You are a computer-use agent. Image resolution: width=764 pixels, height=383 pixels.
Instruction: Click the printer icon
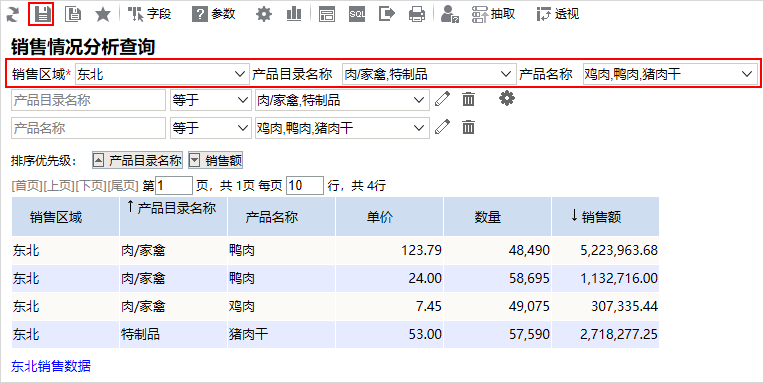click(x=417, y=14)
